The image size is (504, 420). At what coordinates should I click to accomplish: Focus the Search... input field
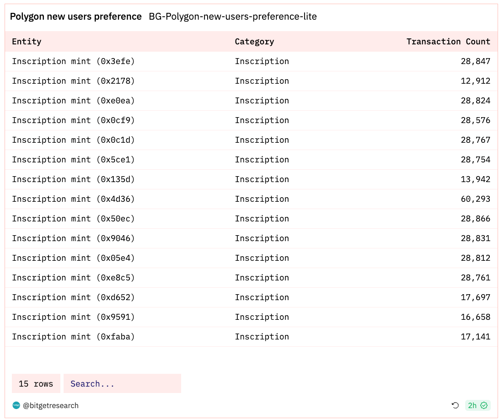coord(122,383)
